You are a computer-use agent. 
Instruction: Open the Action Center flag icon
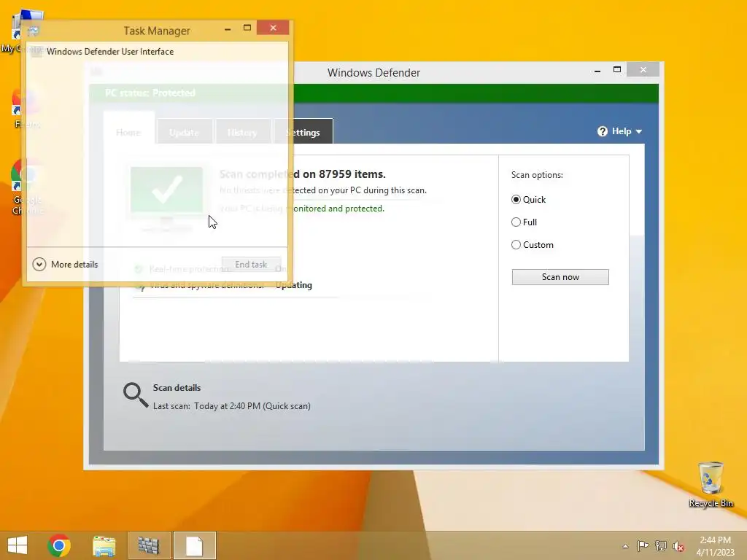[x=643, y=545]
